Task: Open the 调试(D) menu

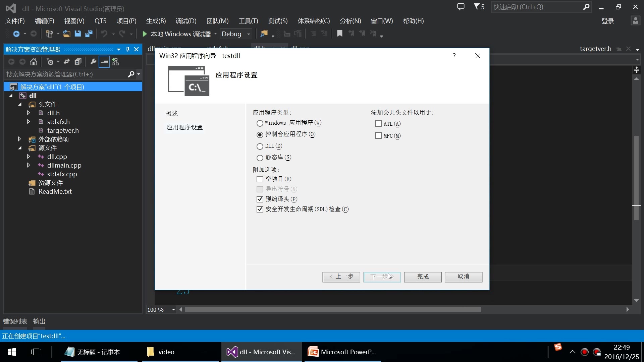Action: (x=186, y=21)
